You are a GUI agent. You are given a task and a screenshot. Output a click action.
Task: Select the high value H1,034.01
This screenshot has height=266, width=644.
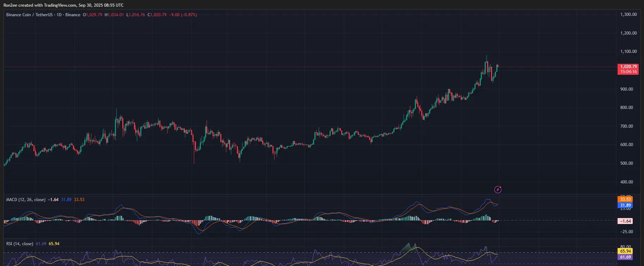pyautogui.click(x=114, y=15)
